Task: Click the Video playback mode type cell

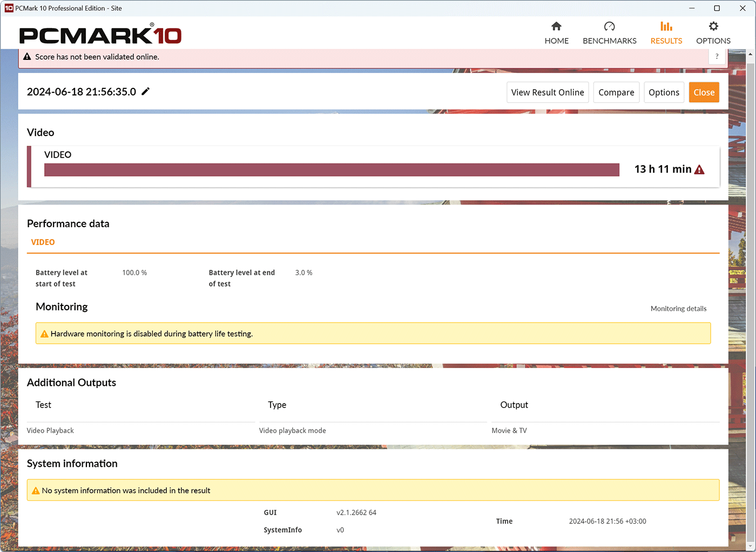Action: pyautogui.click(x=293, y=431)
